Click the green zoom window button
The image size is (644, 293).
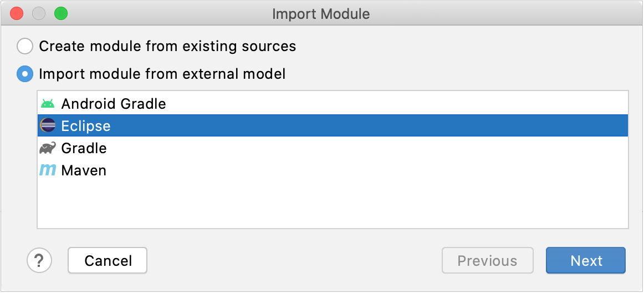(x=61, y=13)
